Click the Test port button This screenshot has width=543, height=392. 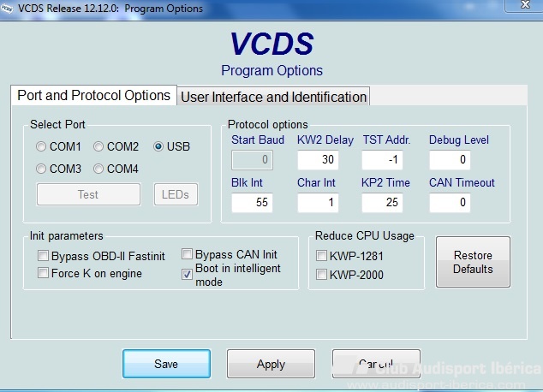click(89, 194)
